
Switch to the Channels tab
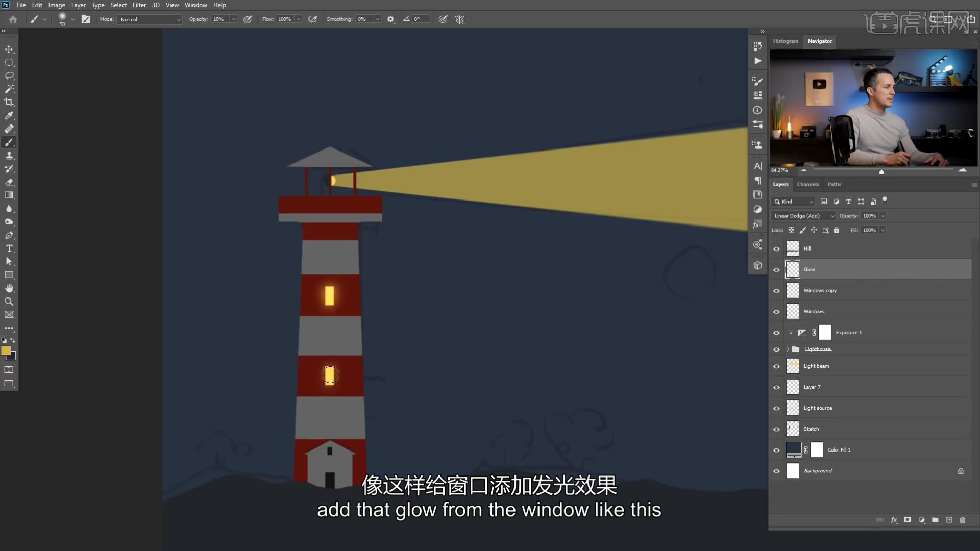click(x=807, y=184)
